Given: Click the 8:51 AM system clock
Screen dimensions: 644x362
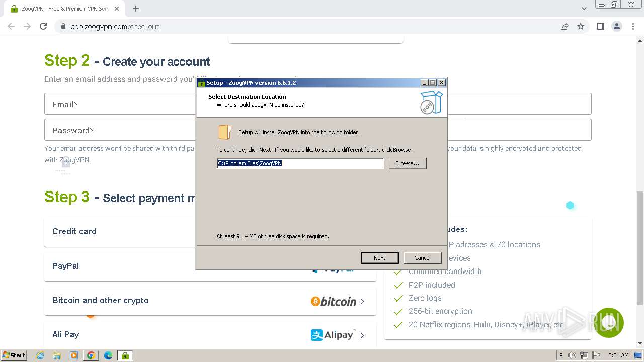Looking at the screenshot, I should 618,355.
